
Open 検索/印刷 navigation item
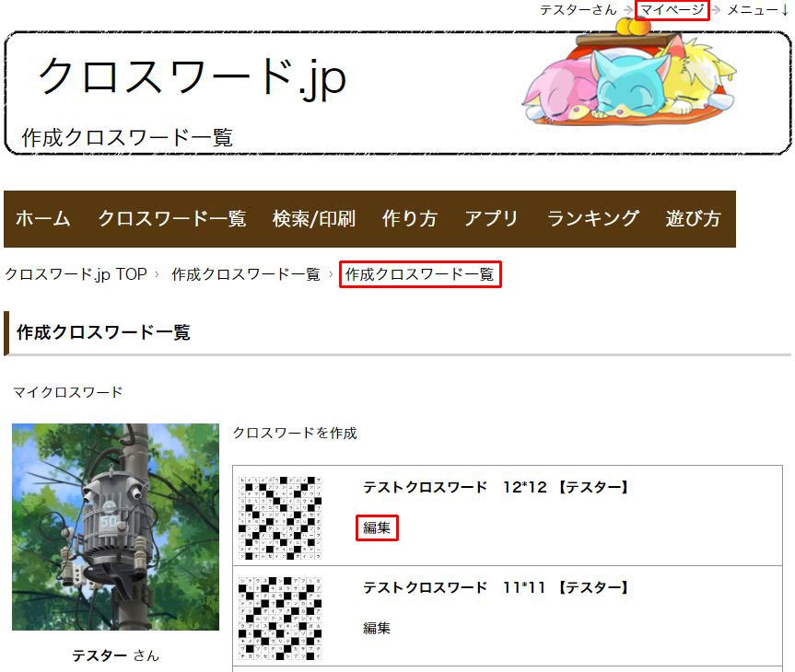[314, 218]
